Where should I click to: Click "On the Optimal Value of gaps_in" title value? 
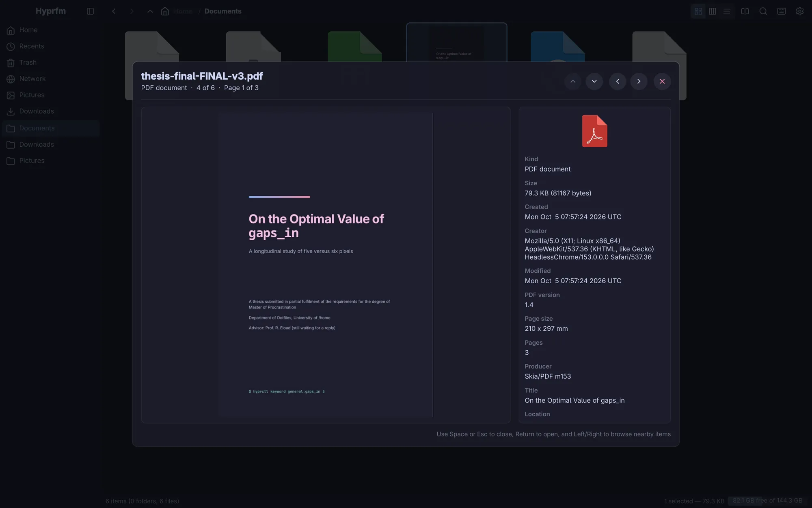[574, 400]
